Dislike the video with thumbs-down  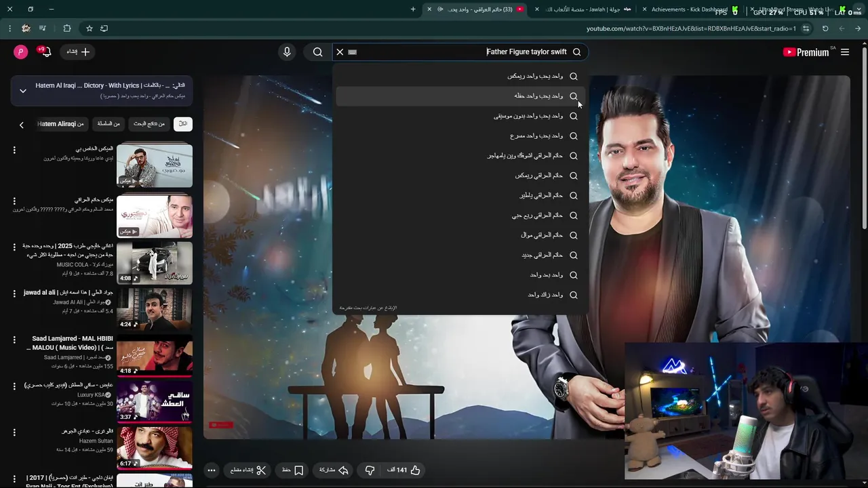coord(370,470)
